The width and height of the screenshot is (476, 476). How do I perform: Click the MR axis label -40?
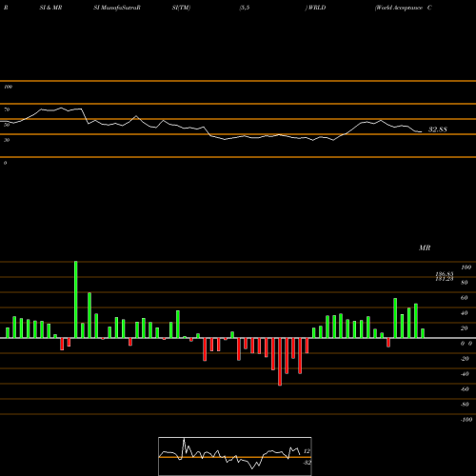(465, 374)
